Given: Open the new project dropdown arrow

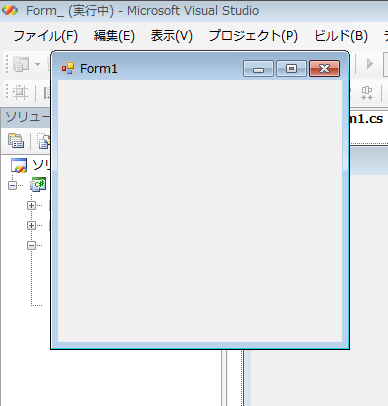Looking at the screenshot, I should pyautogui.click(x=37, y=64).
